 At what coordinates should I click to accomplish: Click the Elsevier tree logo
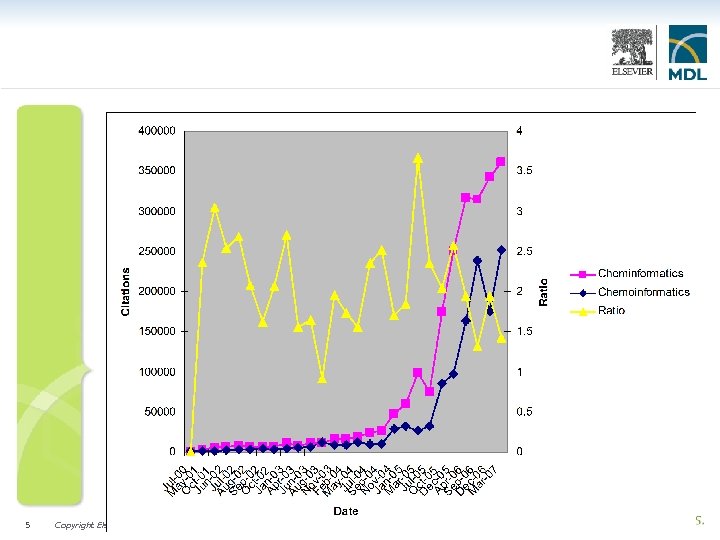[632, 52]
